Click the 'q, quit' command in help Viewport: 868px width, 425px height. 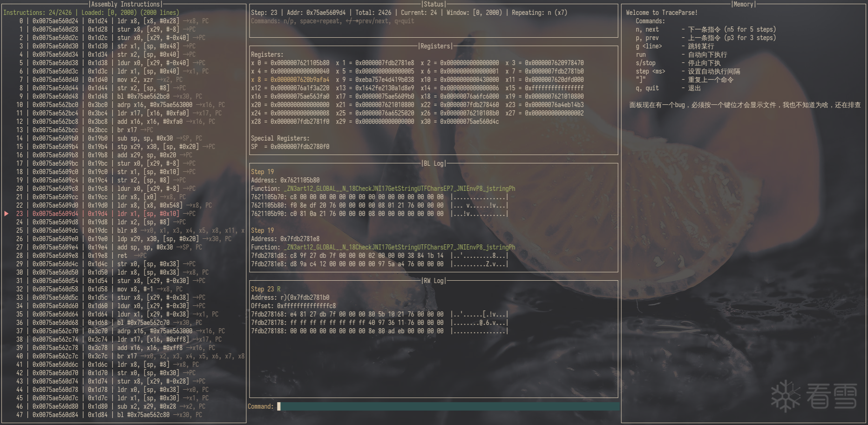(647, 88)
